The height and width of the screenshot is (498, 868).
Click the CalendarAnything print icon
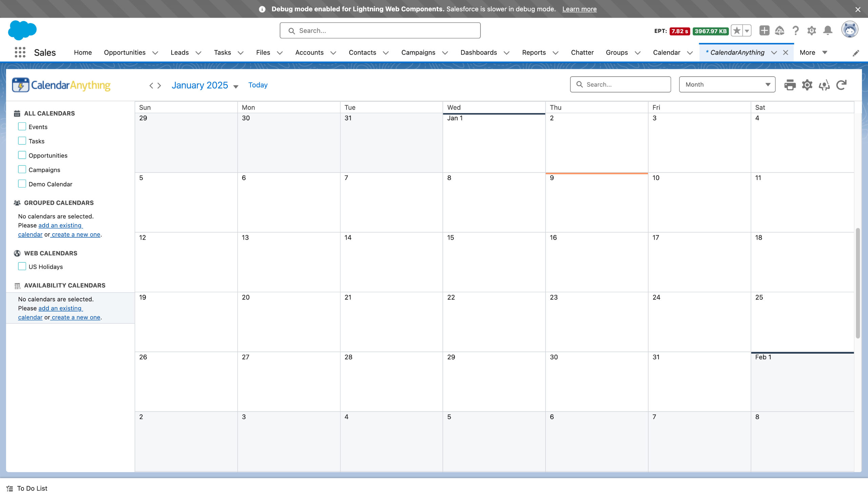click(x=790, y=85)
